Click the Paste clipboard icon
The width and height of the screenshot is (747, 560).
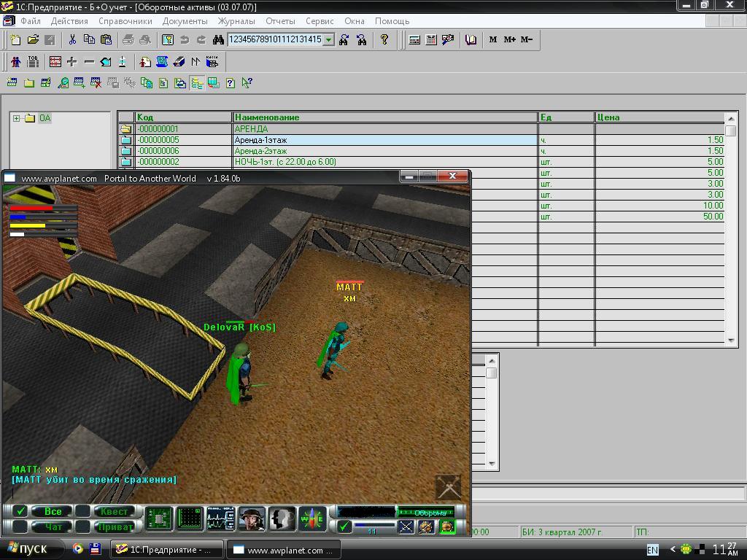107,39
